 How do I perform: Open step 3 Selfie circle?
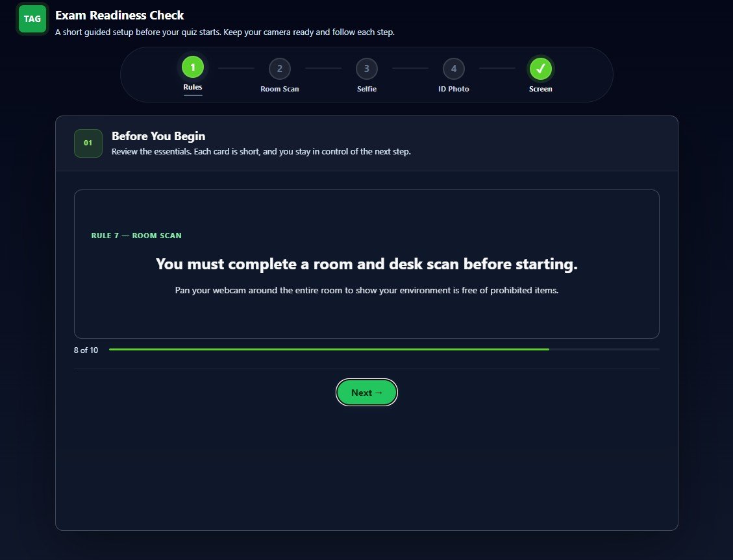366,69
